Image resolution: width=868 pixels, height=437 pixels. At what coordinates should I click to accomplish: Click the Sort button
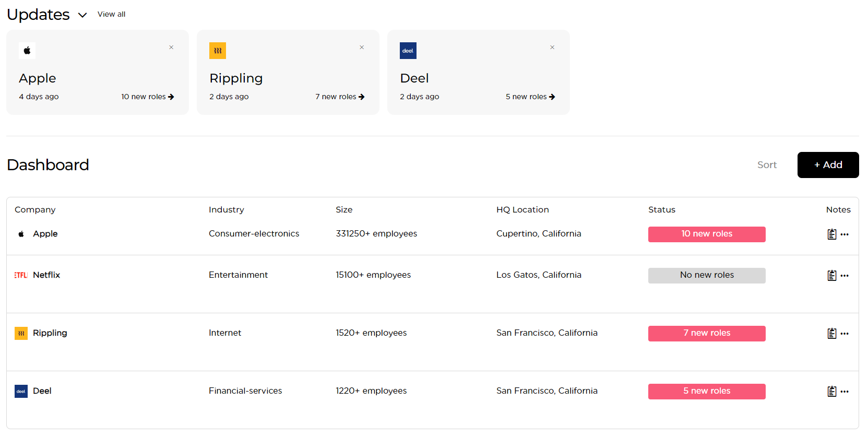[x=767, y=165]
